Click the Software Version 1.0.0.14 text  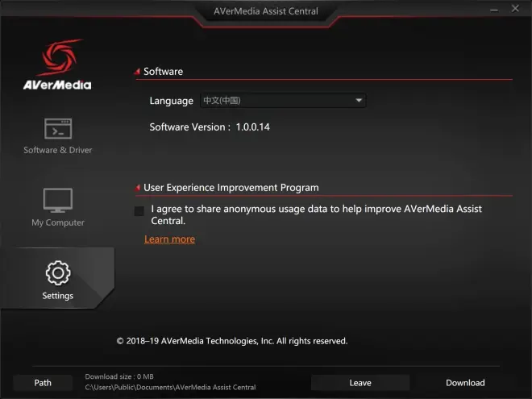(x=210, y=127)
